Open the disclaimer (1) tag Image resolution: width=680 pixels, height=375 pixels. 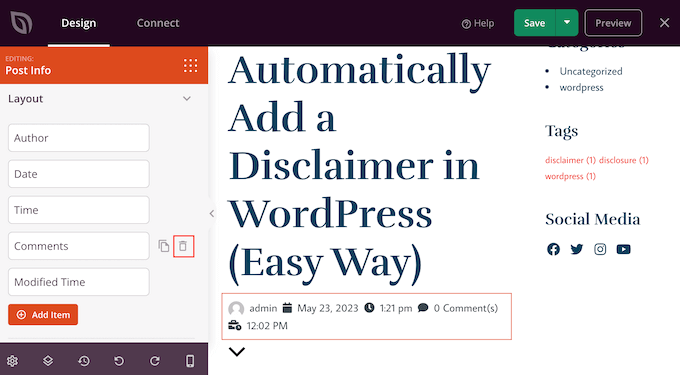point(570,160)
